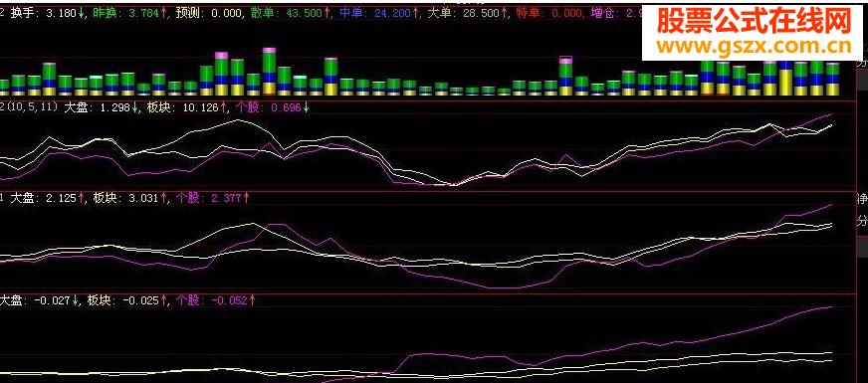
Task: Click the 换手: 3.180 turnover value
Action: 48,13
